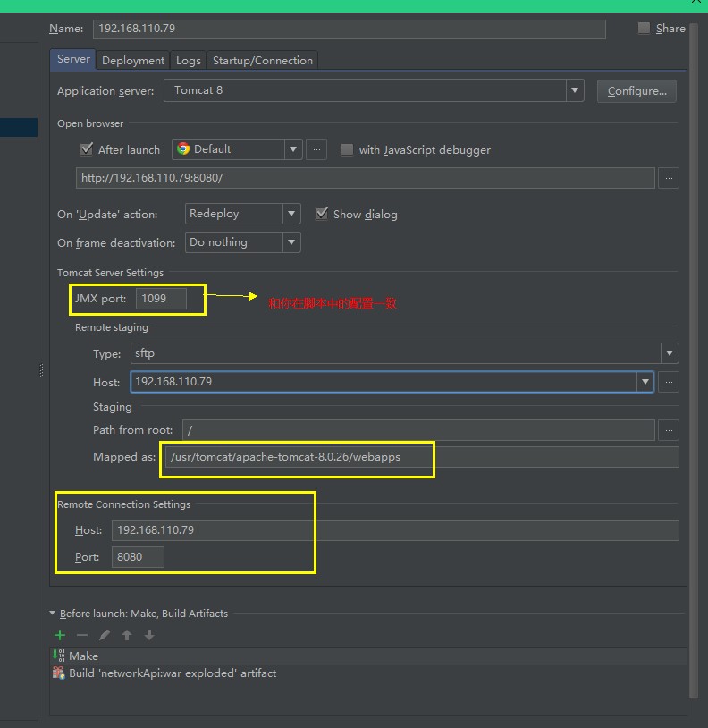
Task: Click the Path from root field
Action: (x=418, y=430)
